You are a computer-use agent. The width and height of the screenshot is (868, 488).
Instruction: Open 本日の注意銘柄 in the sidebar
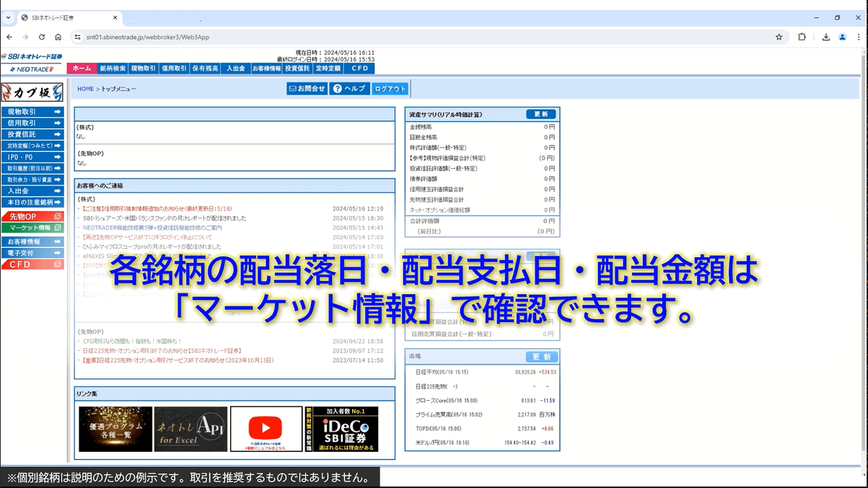[32, 203]
